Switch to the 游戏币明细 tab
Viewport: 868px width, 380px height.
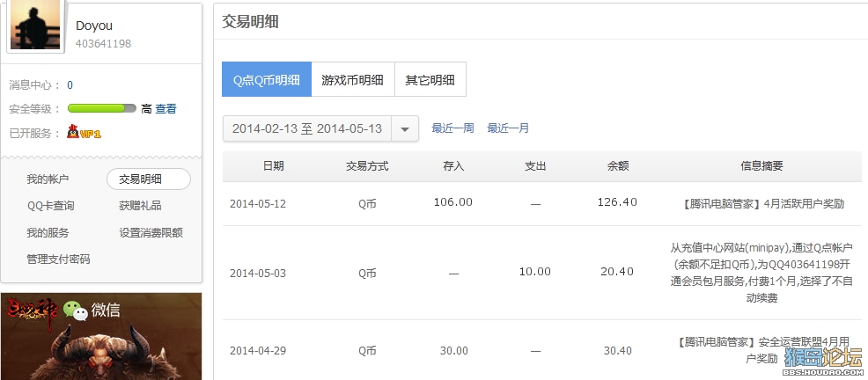(x=353, y=80)
